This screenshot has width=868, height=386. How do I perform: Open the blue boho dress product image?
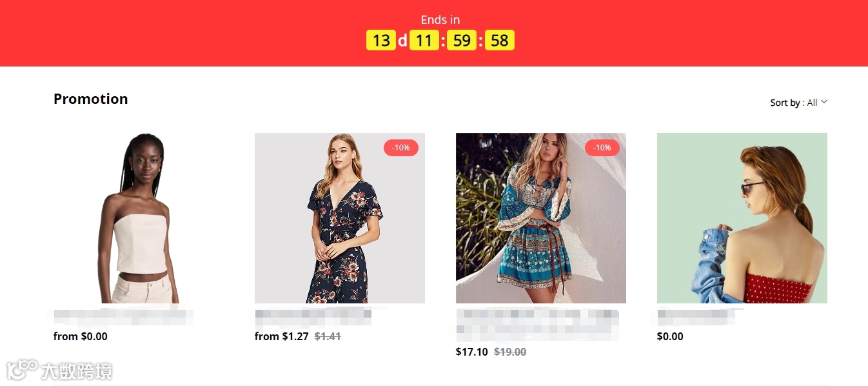541,218
